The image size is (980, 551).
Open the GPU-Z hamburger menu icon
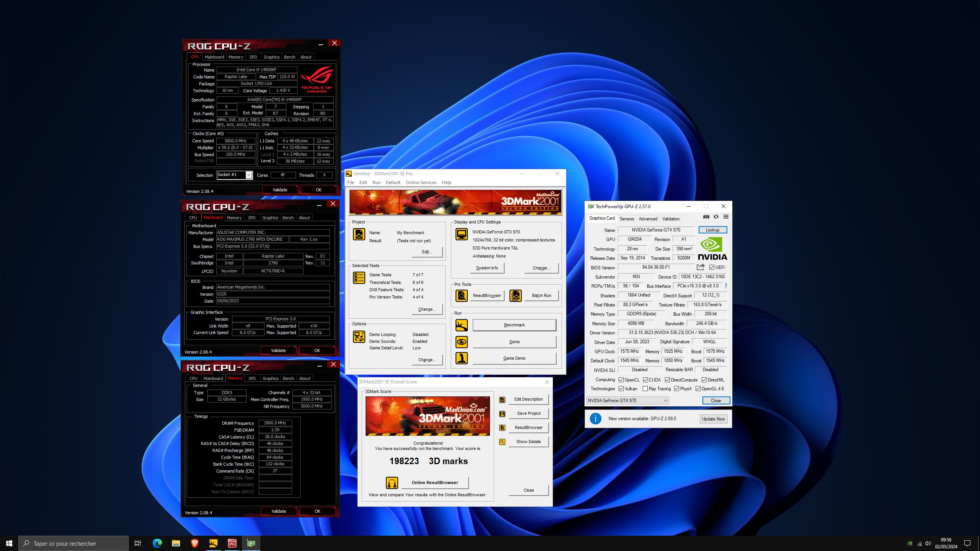pos(726,217)
